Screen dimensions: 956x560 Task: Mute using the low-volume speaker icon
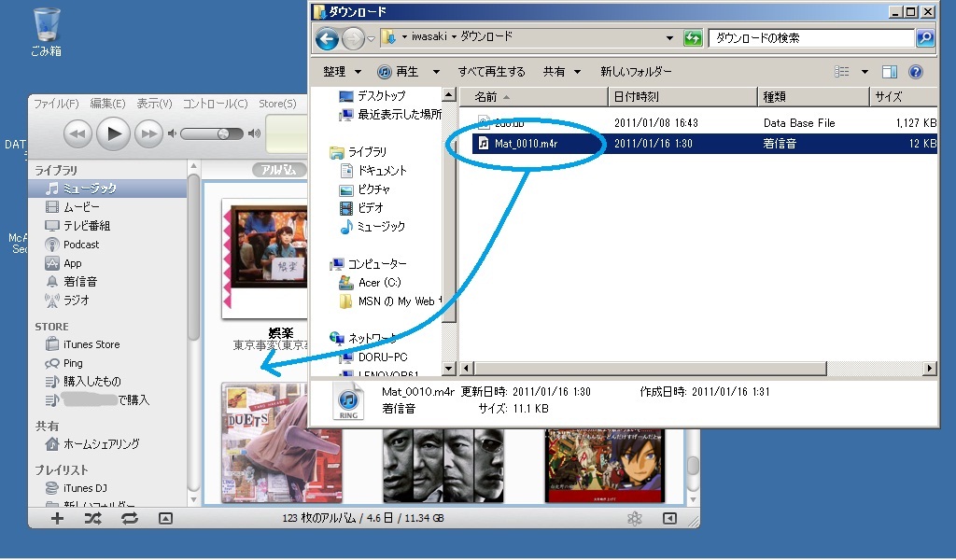pyautogui.click(x=172, y=133)
